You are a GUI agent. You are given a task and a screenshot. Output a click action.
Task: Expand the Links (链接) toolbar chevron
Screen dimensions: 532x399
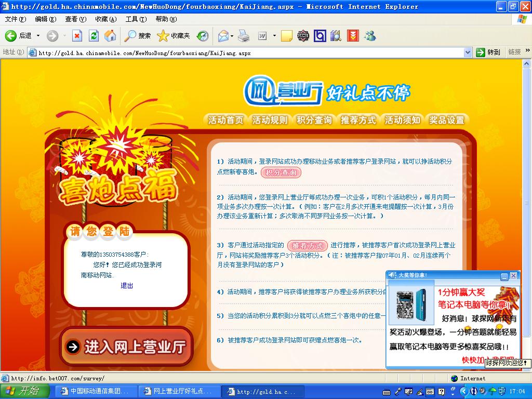528,50
